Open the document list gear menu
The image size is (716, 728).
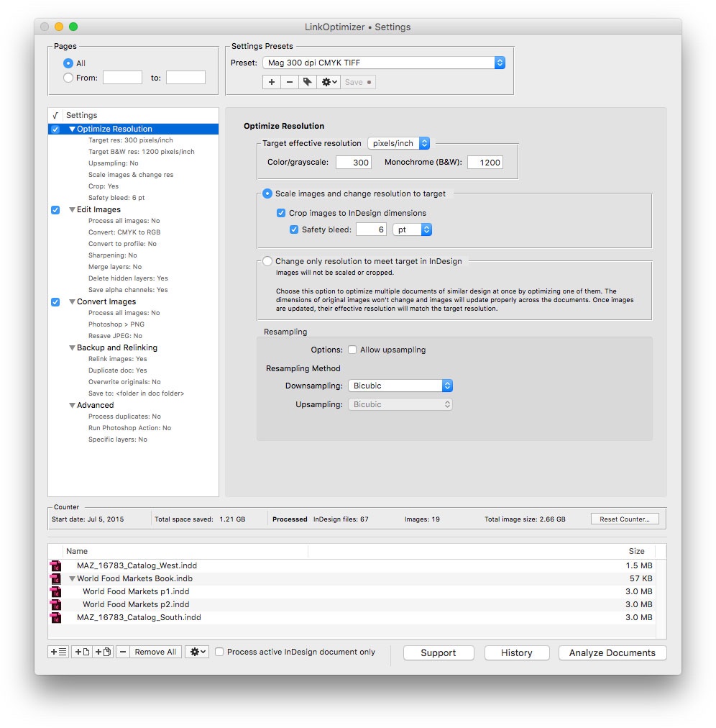[196, 652]
